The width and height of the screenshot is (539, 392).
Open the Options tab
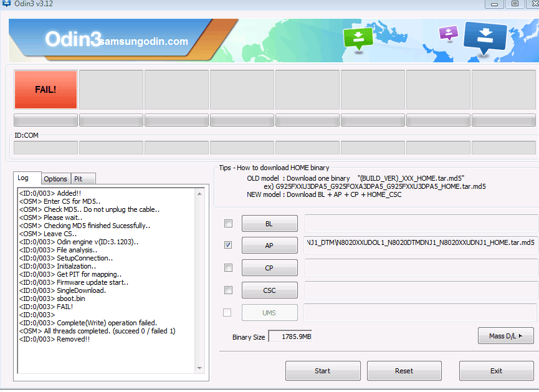tap(55, 179)
